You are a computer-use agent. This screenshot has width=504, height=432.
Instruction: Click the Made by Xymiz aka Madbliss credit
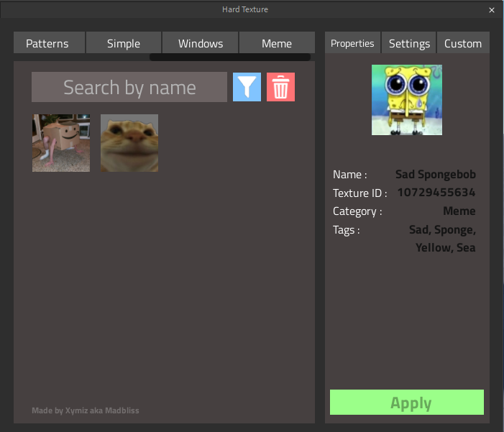86,410
